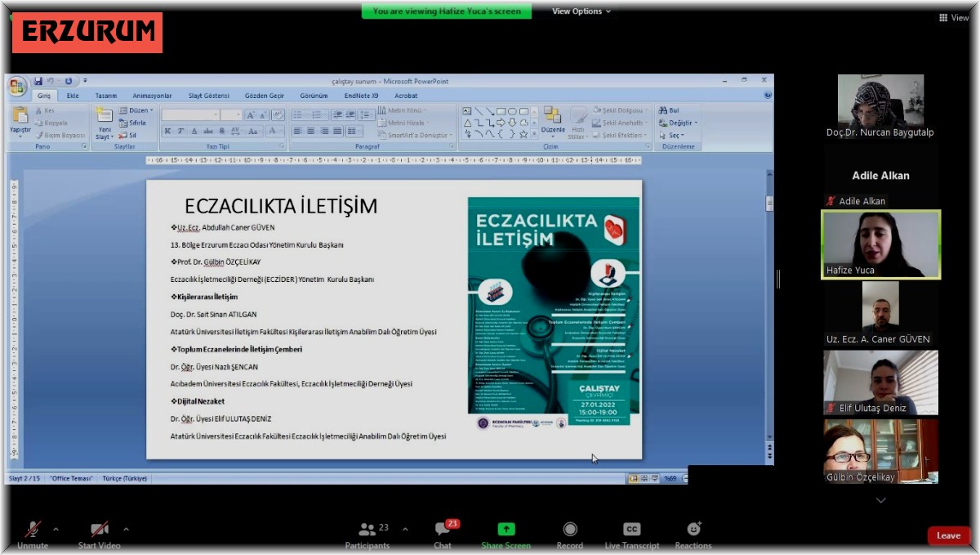Click the green Share Screen icon

click(506, 530)
